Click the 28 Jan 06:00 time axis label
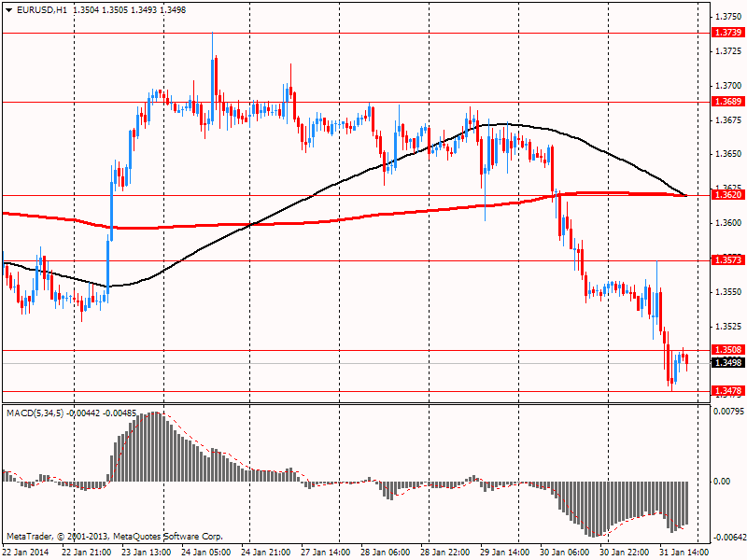 coord(386,553)
